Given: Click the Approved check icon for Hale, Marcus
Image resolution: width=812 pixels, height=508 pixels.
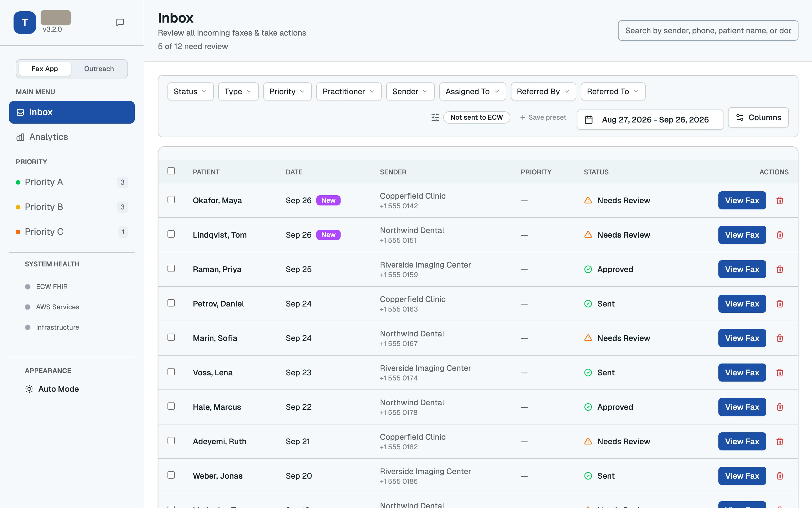Looking at the screenshot, I should pos(588,407).
